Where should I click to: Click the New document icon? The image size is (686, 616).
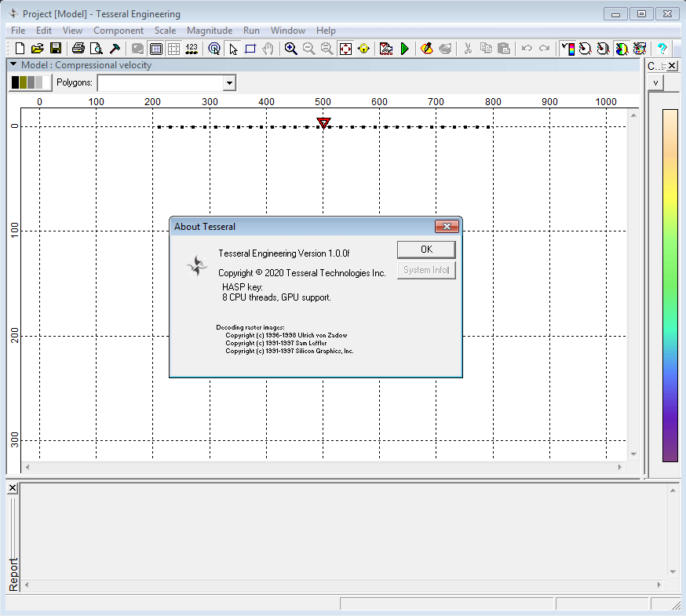[20, 49]
